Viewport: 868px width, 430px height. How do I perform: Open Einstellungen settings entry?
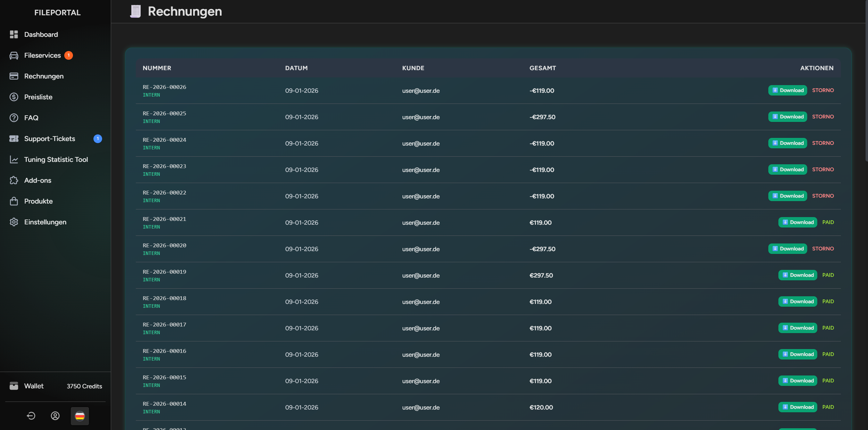45,222
